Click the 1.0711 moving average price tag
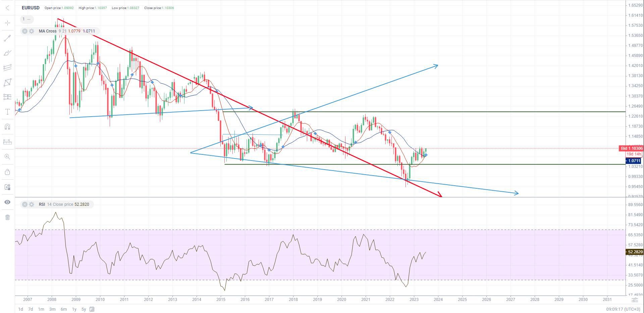 pos(634,161)
